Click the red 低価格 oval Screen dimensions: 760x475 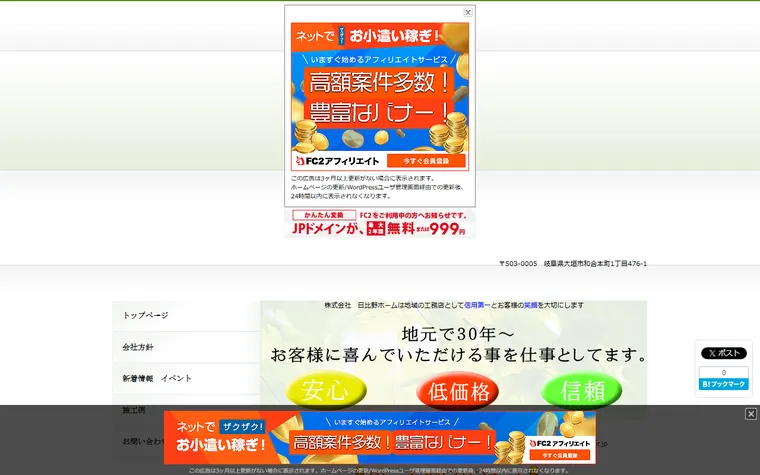(458, 391)
